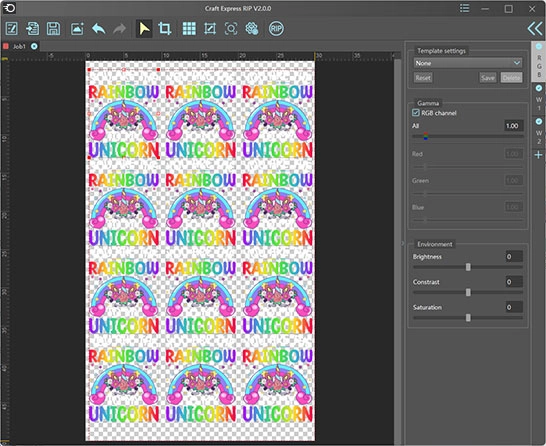The height and width of the screenshot is (446, 546).
Task: Open the list menu in title bar
Action: 465,8
